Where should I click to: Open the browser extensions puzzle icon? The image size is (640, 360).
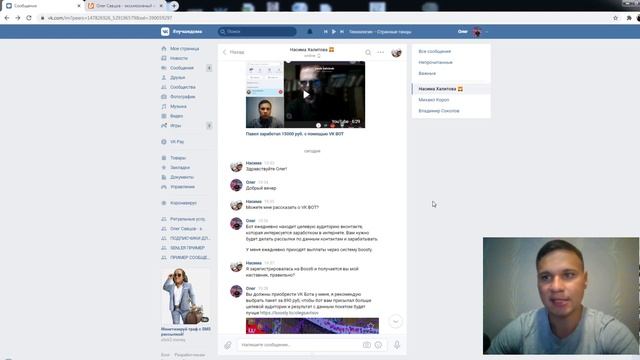pos(629,18)
